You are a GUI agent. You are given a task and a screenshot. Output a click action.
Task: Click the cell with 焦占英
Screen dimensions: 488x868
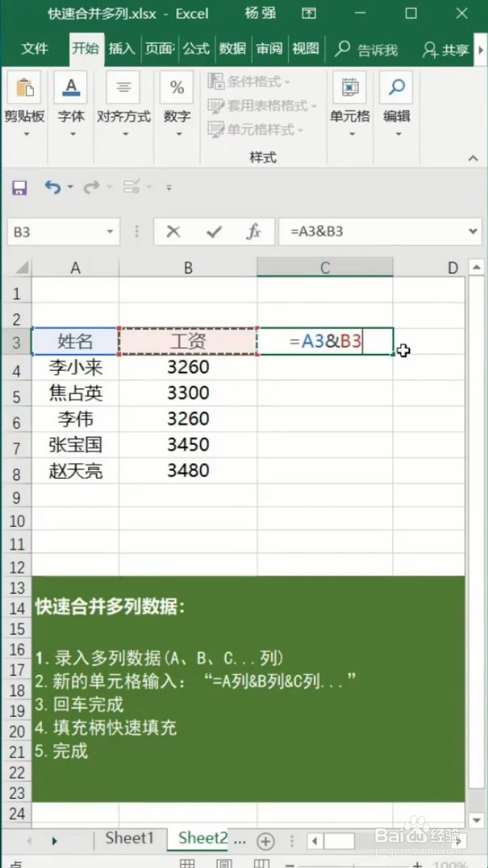click(x=75, y=393)
